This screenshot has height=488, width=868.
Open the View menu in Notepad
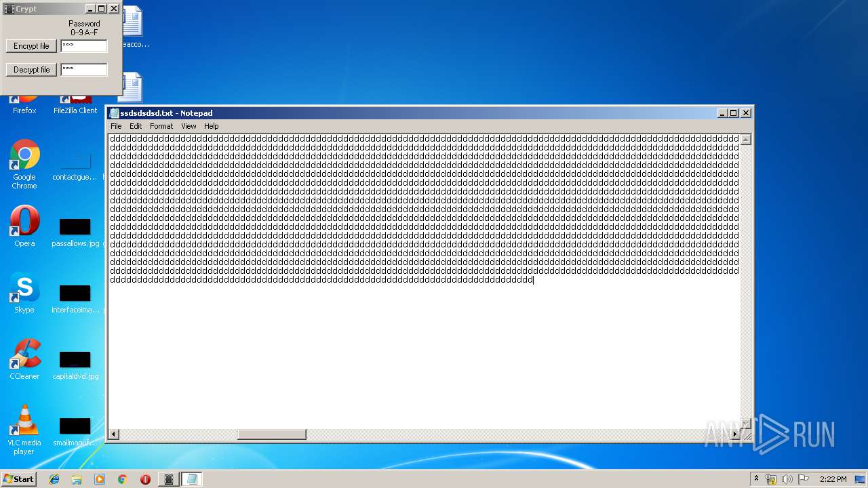coord(189,126)
